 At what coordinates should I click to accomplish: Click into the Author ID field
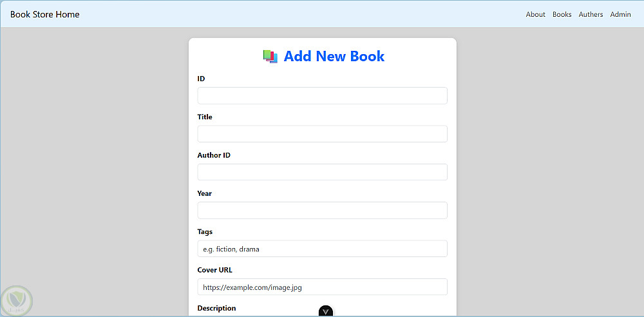point(323,172)
